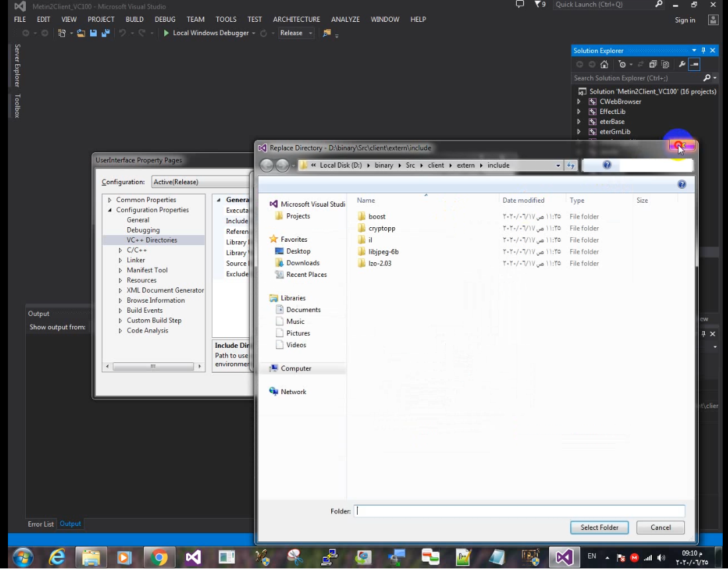Expand the Linker node in Property Pages
Viewport: 728px width, 569px height.
tap(121, 260)
